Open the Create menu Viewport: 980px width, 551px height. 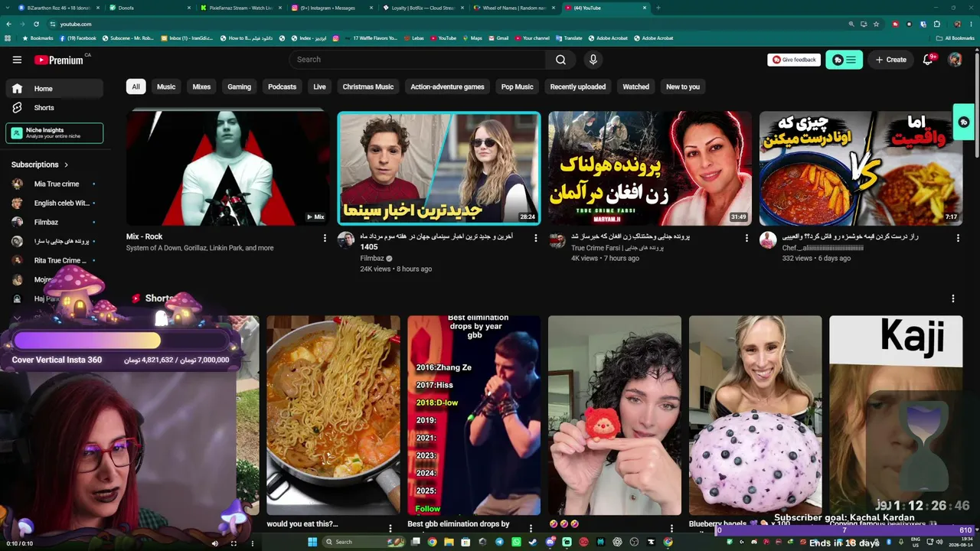(891, 60)
